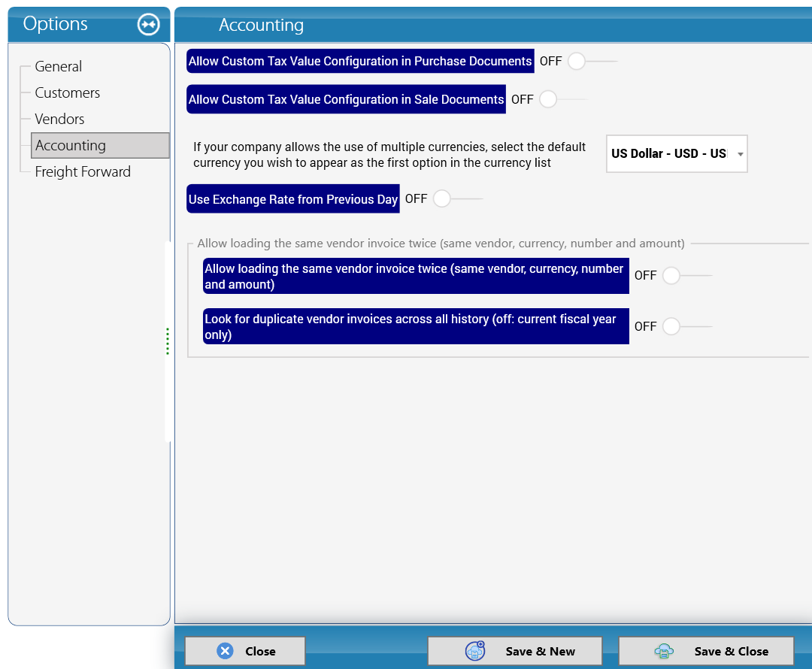The image size is (812, 669).
Task: Click the Use Exchange Rate from Previous Day label
Action: (293, 199)
